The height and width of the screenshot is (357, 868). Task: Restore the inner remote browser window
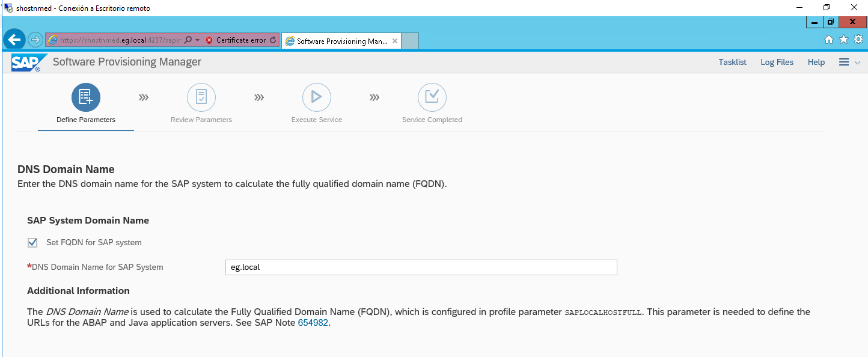[x=830, y=22]
